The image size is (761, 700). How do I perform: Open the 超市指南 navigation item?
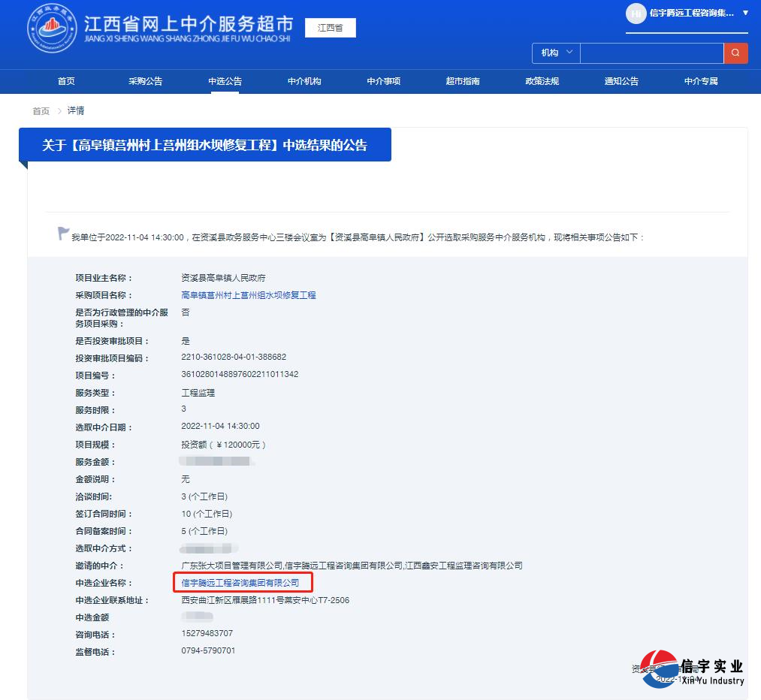463,81
